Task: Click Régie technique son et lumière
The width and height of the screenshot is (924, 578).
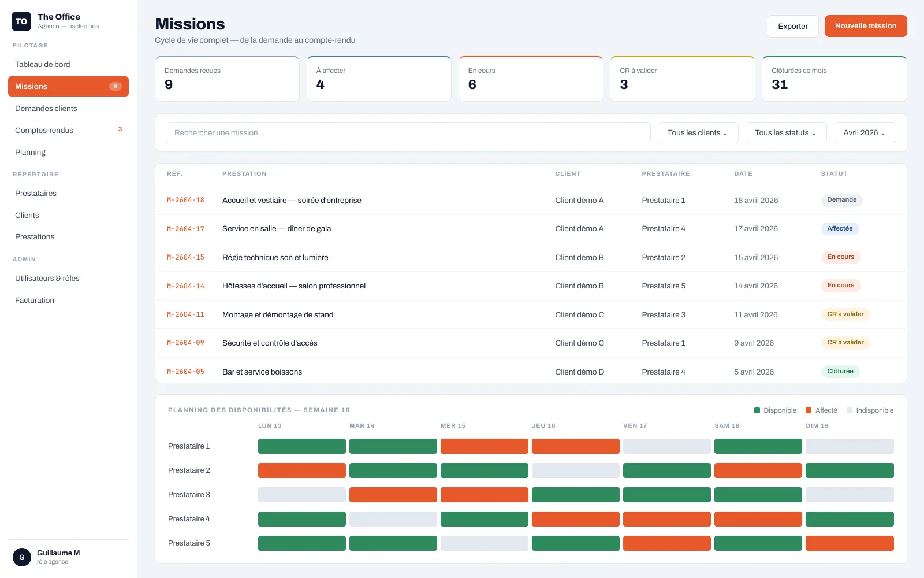Action: coord(275,258)
